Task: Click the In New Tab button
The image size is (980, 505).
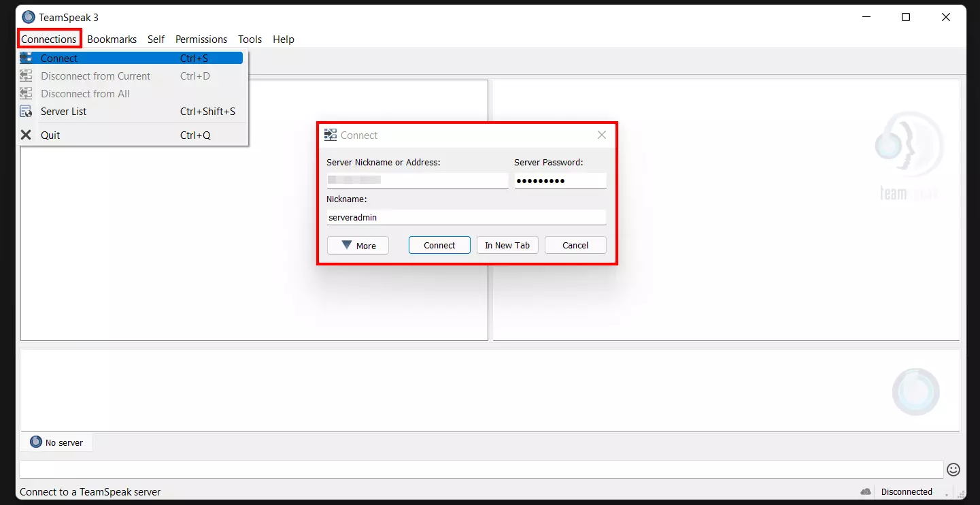Action: [x=507, y=245]
